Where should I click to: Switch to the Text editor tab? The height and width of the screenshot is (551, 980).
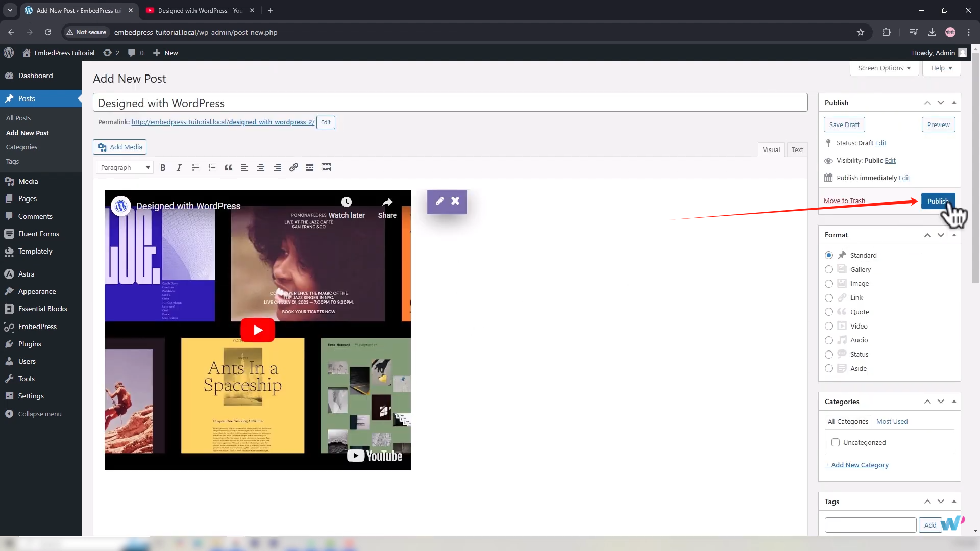[797, 149]
